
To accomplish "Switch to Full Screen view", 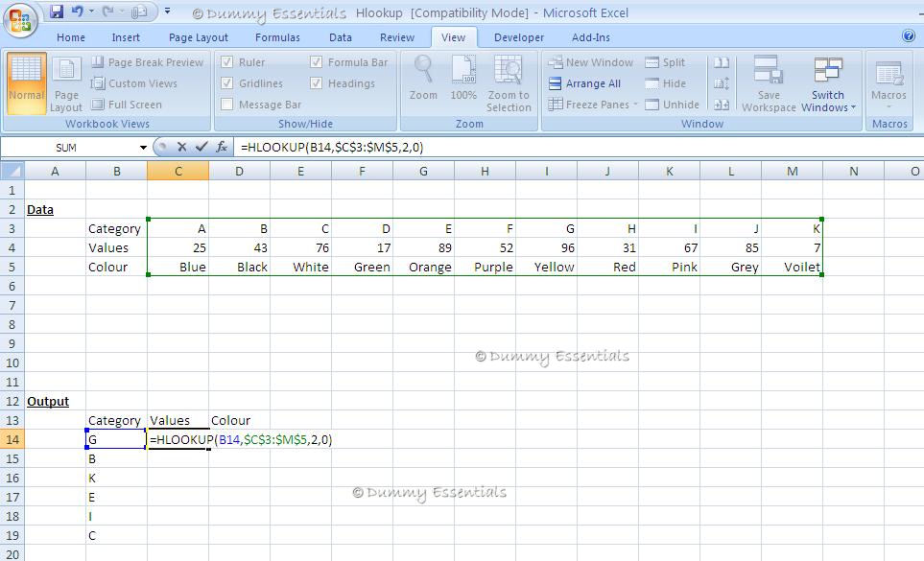I will [127, 105].
